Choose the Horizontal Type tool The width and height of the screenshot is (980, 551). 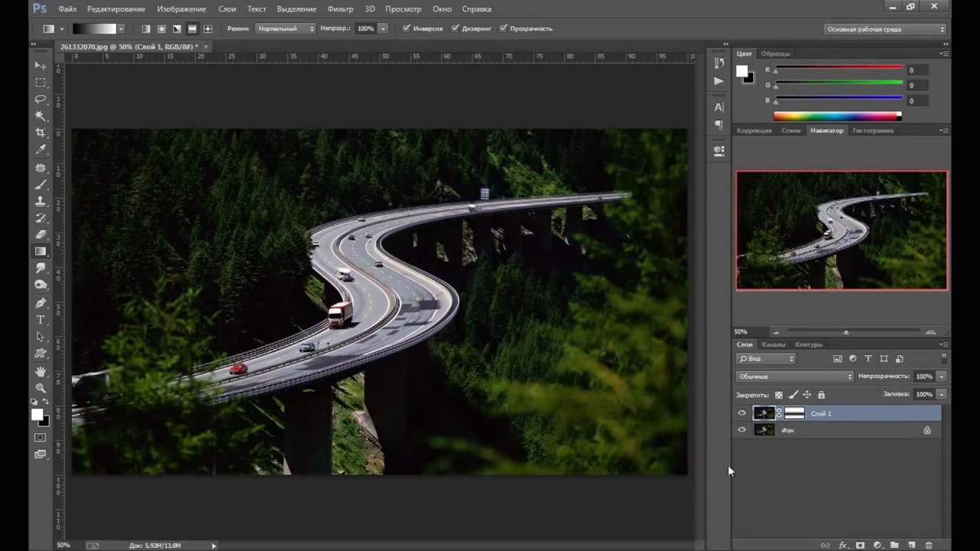pyautogui.click(x=41, y=319)
